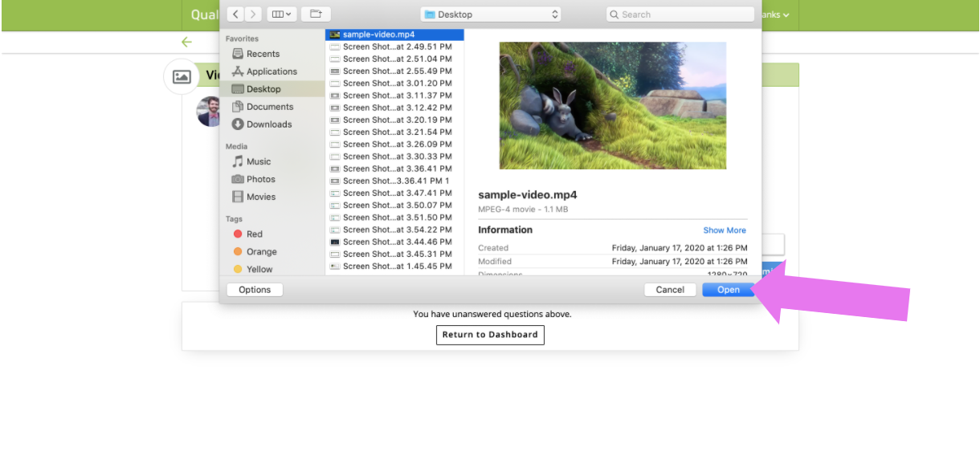
Task: Select Screen Shot at 3.01.20 PM
Action: tap(394, 83)
